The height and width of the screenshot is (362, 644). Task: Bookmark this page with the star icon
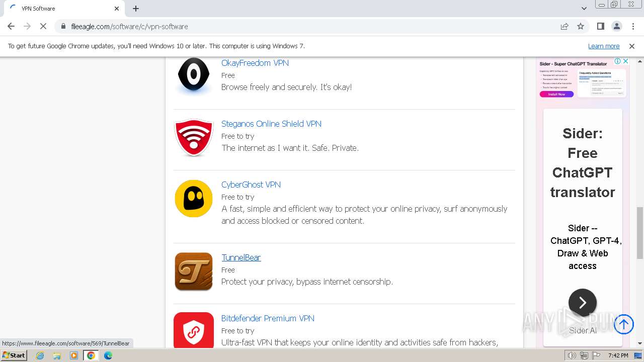click(581, 26)
